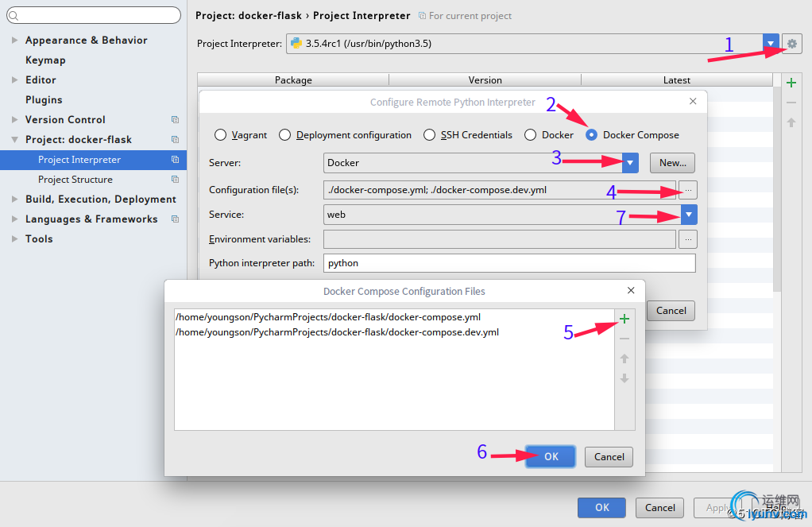Expand the Version Control section
This screenshot has width=812, height=527.
coord(14,120)
